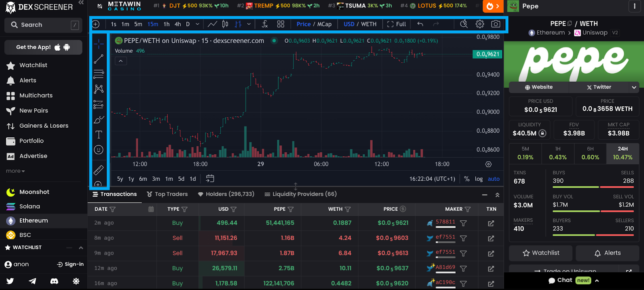Click the redo arrow in chart toolbar

(x=436, y=24)
